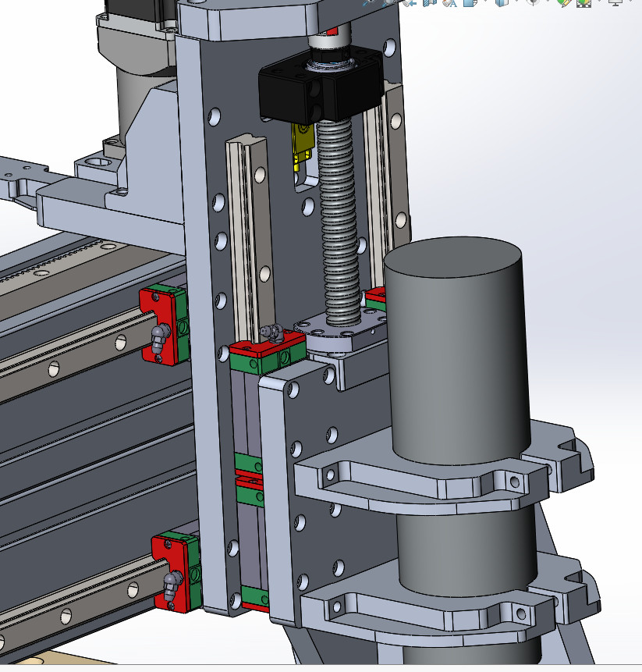Open the View Orientation cube icon
This screenshot has height=672, width=642.
(470, 3)
